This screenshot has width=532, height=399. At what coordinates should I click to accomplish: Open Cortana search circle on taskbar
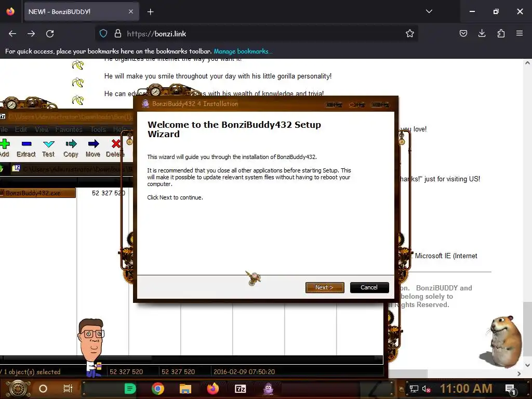43,389
